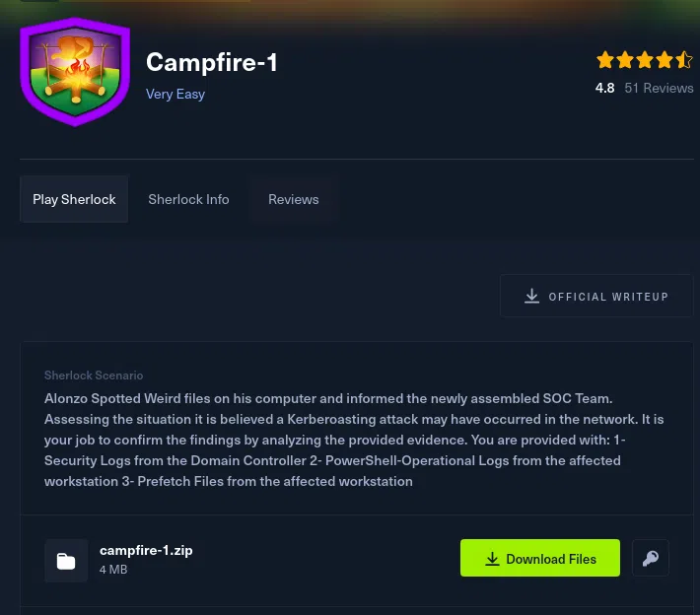
Task: Click the campfire-1.zip file name
Action: click(146, 550)
